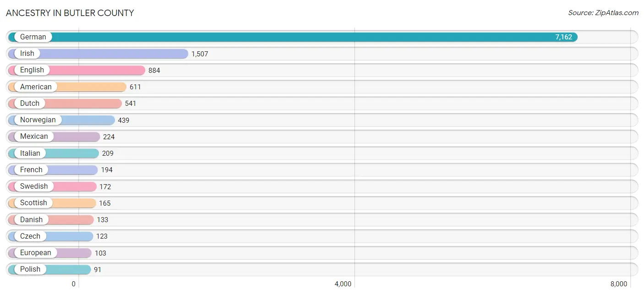Click the Dutch ancestry label
644x295 pixels.
coord(30,104)
